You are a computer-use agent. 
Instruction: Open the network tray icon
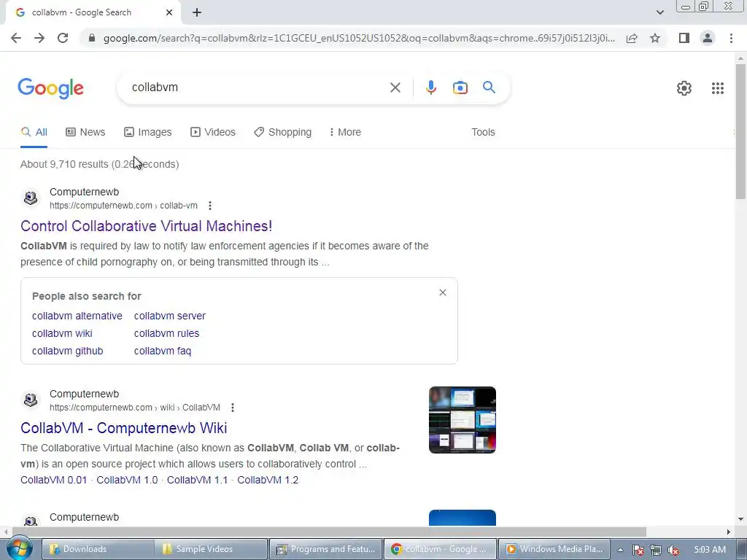(x=656, y=550)
